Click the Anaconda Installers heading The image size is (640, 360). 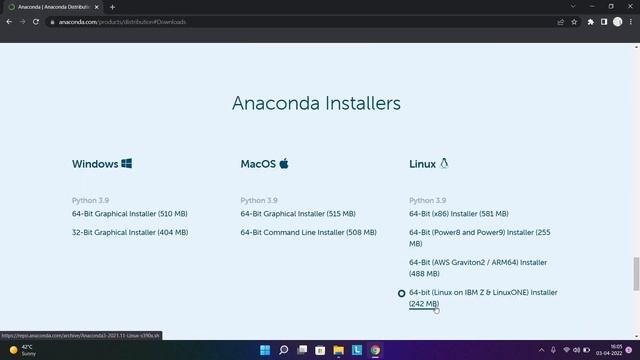316,103
